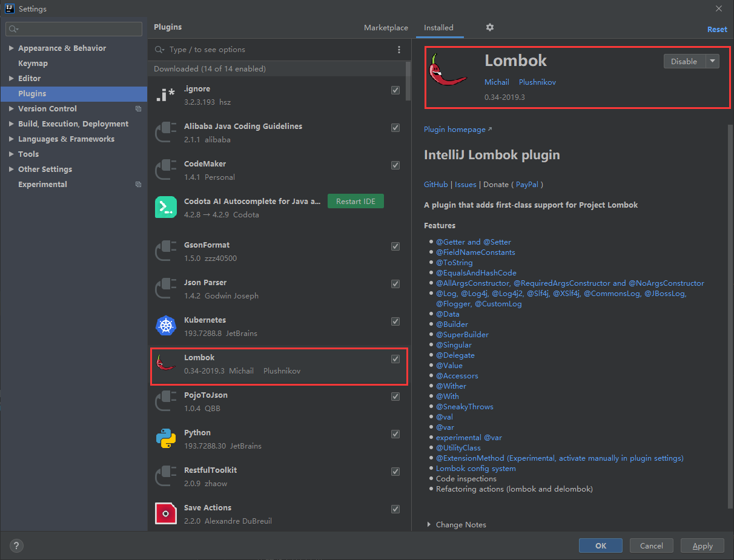This screenshot has height=560, width=734.
Task: Click the Alibaba Java Coding Guidelines plug icon
Action: pos(165,133)
